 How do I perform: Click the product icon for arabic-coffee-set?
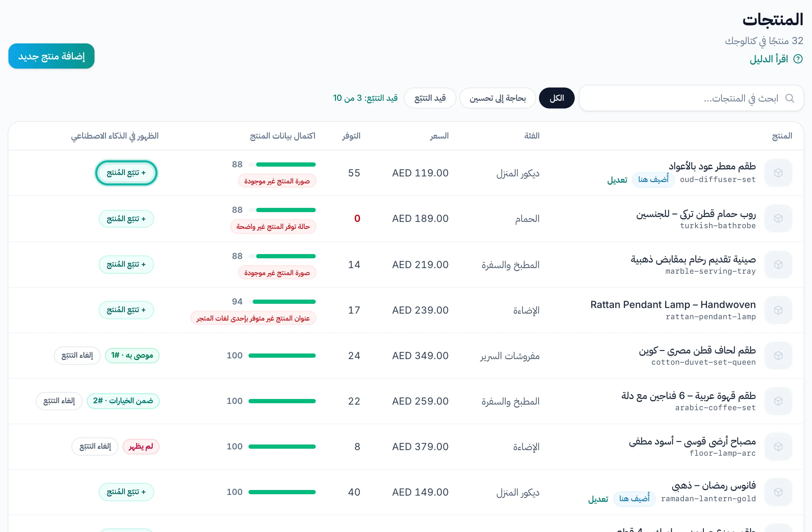[778, 401]
